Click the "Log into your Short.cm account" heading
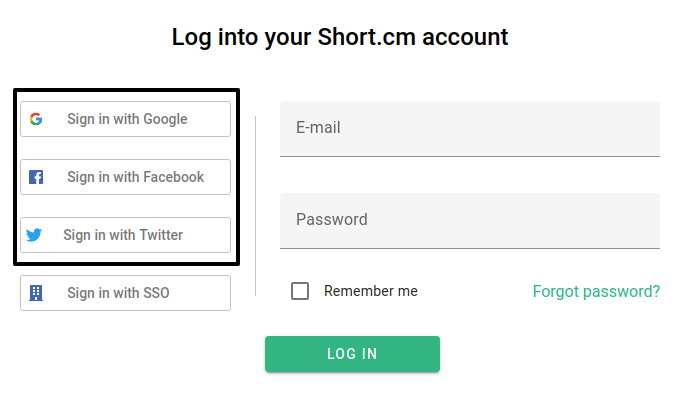This screenshot has height=402, width=676. (x=340, y=37)
